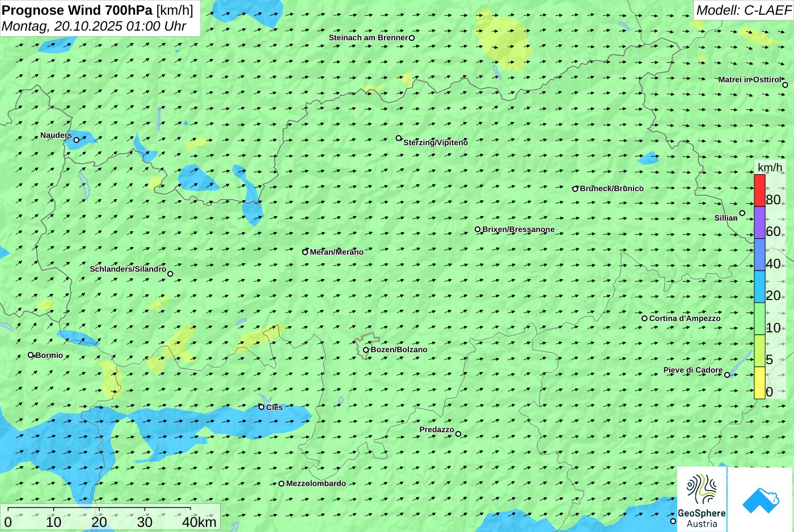Image resolution: width=794 pixels, height=532 pixels.
Task: Click the 'Meran/Merano' label text
Action: (337, 252)
